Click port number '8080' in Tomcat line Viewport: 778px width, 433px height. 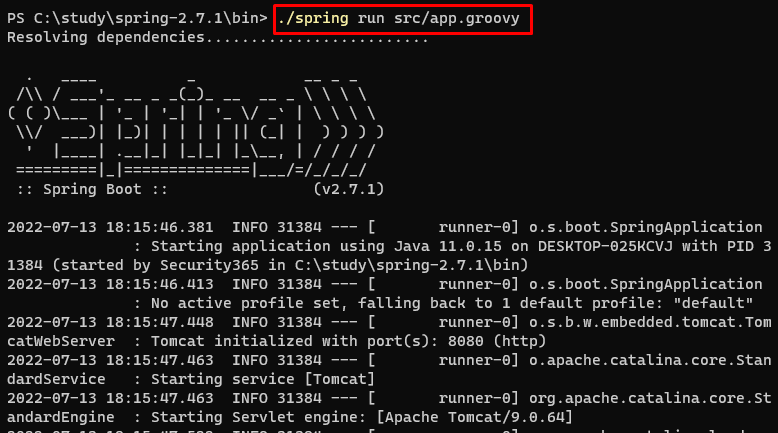point(465,341)
